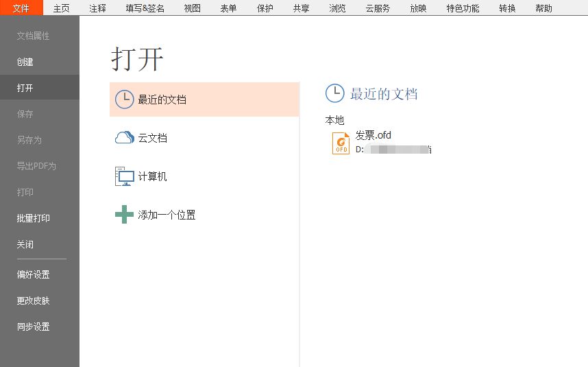
Task: Switch to the 主页 tab
Action: pos(61,8)
